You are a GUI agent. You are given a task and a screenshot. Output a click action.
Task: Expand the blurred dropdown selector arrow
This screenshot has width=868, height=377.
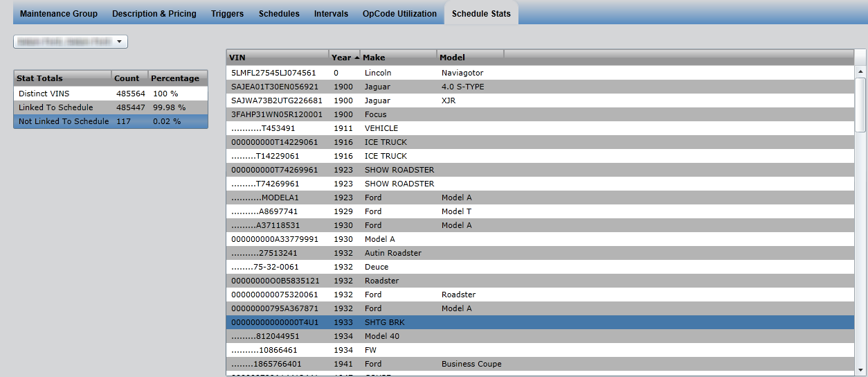[119, 42]
